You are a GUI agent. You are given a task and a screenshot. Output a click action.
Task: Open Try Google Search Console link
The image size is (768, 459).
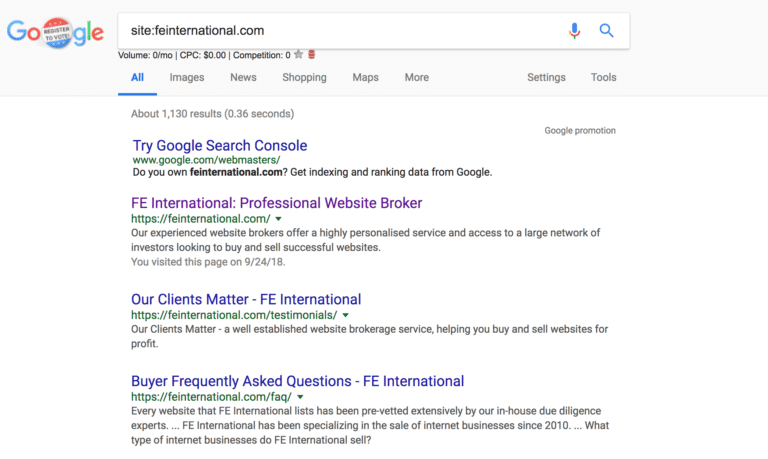point(220,145)
